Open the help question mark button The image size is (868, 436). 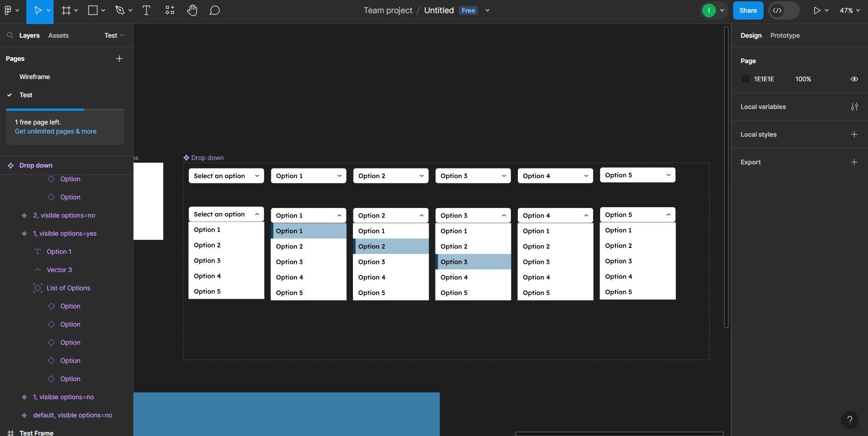(849, 420)
